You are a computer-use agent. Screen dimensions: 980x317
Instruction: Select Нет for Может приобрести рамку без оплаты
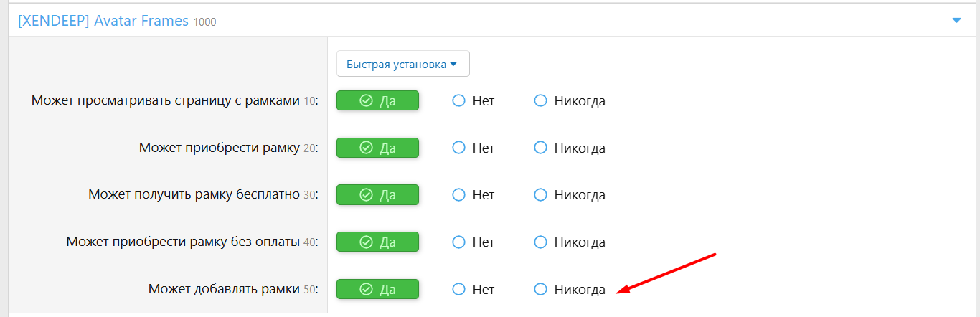[x=473, y=242]
